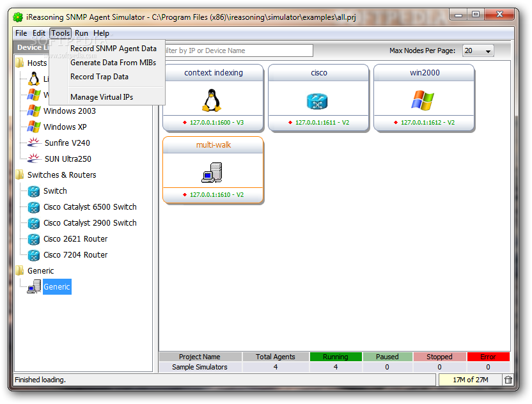
Task: Click the Paused column header
Action: pyautogui.click(x=387, y=357)
